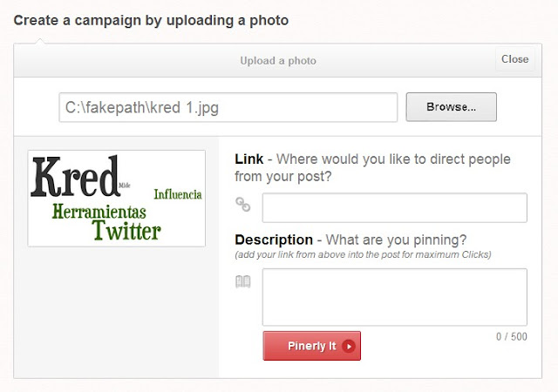Click the Influencia word in preview image
This screenshot has height=392, width=558.
pos(178,194)
